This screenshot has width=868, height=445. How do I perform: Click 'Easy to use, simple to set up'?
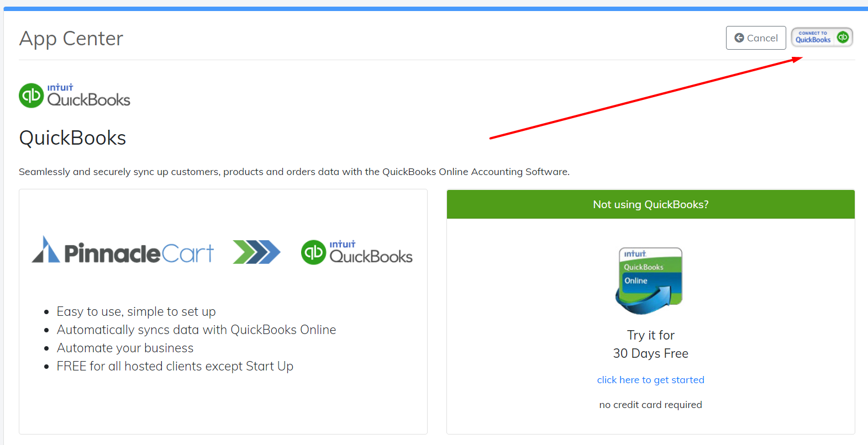pyautogui.click(x=136, y=311)
